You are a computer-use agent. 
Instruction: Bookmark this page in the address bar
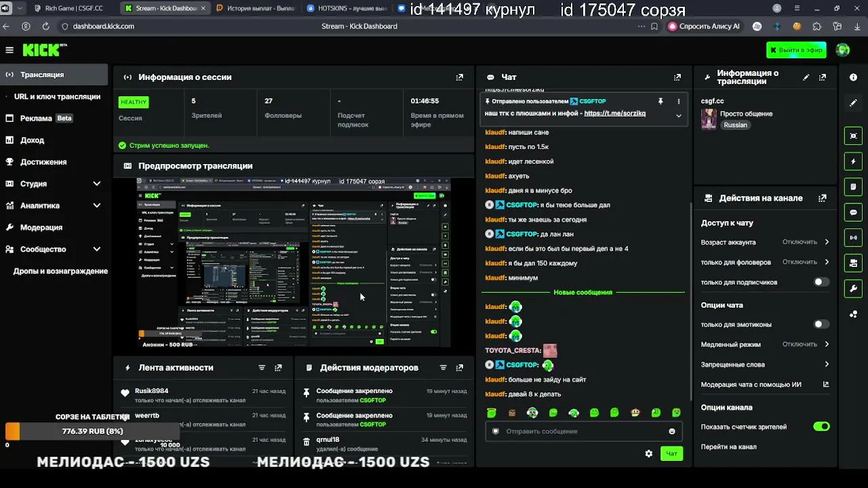pos(654,26)
